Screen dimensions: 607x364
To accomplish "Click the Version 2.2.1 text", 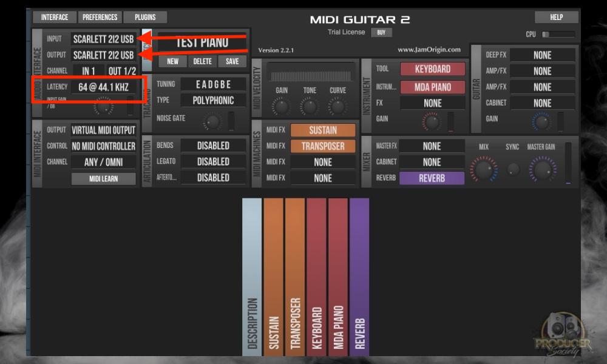I will [276, 50].
